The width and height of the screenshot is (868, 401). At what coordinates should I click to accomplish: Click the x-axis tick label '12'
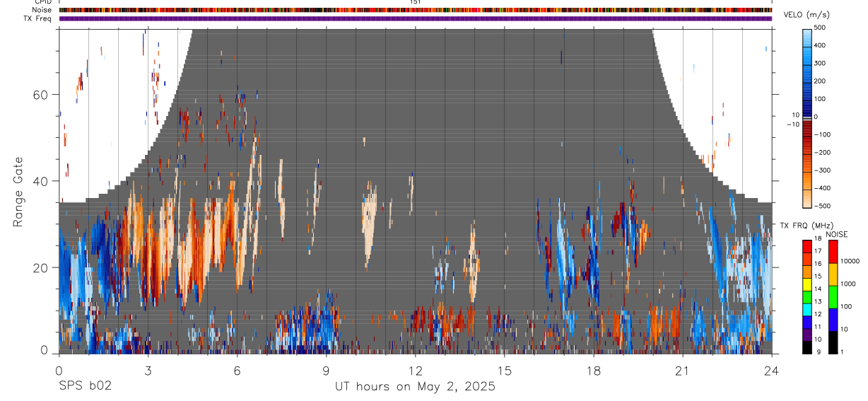pos(415,370)
